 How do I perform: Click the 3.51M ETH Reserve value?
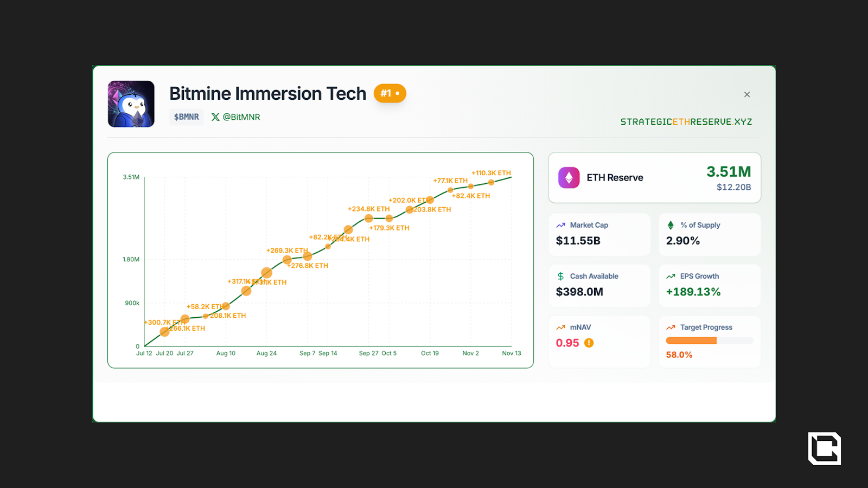728,172
